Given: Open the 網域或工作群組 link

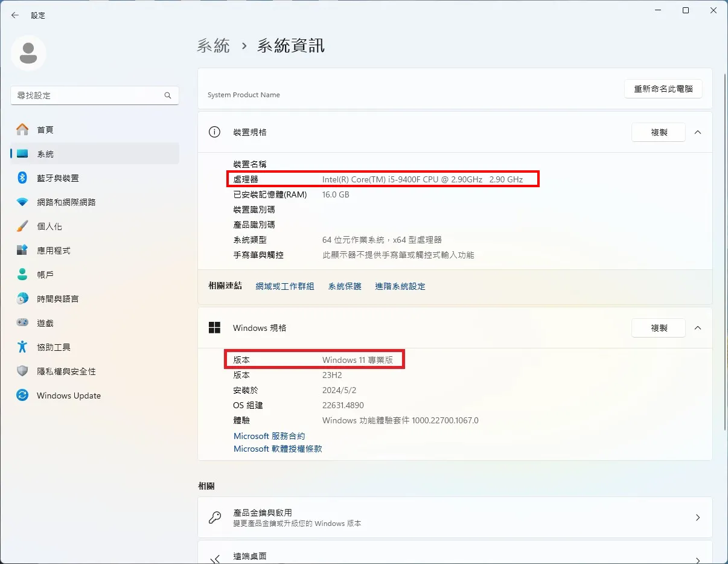Looking at the screenshot, I should coord(285,286).
